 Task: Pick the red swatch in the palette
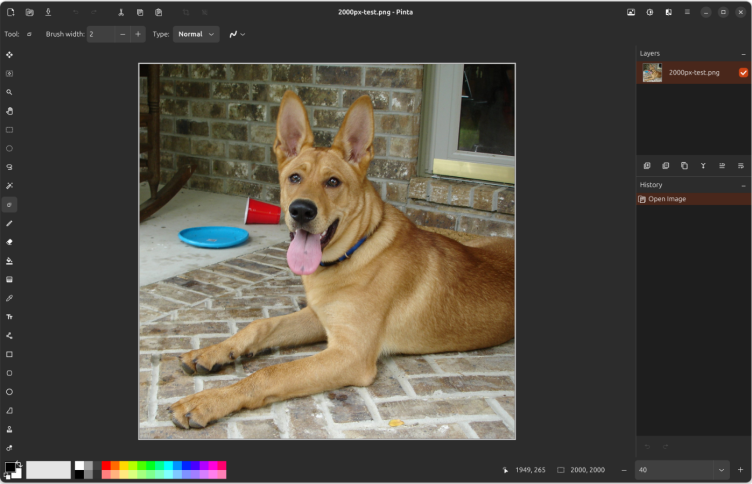(106, 465)
